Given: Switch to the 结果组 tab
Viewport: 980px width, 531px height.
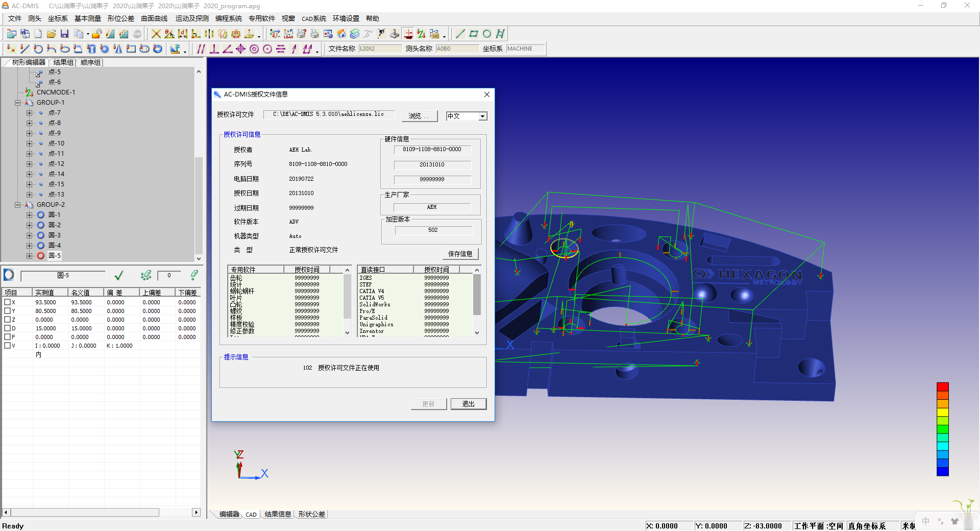Looking at the screenshot, I should pyautogui.click(x=63, y=62).
